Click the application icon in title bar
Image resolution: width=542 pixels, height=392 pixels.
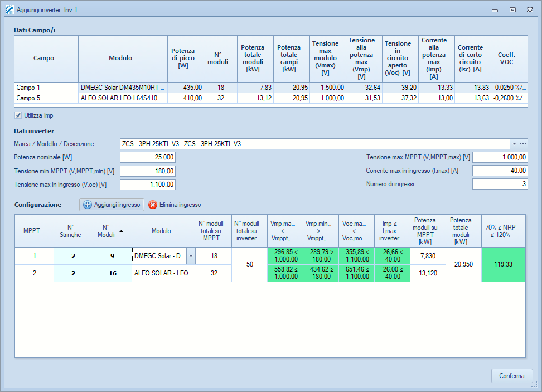coord(9,9)
